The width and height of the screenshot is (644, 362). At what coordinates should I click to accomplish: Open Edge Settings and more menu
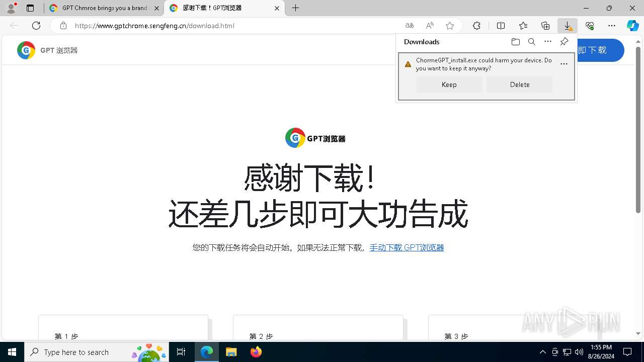click(x=612, y=26)
